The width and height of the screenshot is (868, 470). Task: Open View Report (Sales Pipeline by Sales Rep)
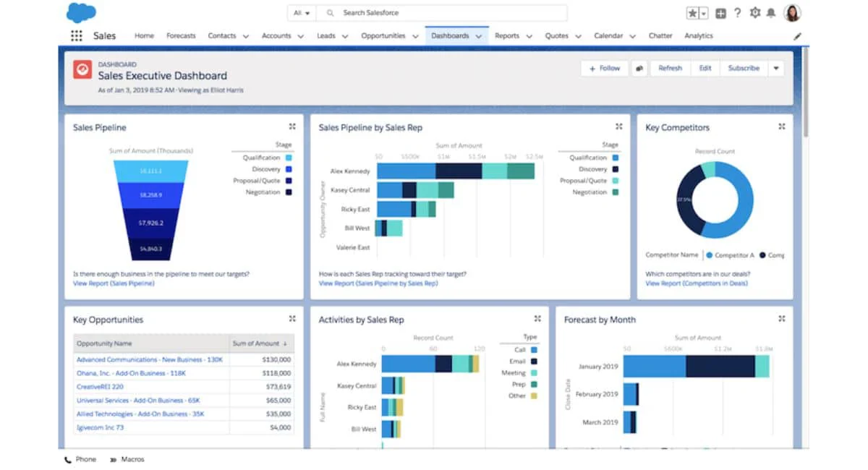(378, 283)
